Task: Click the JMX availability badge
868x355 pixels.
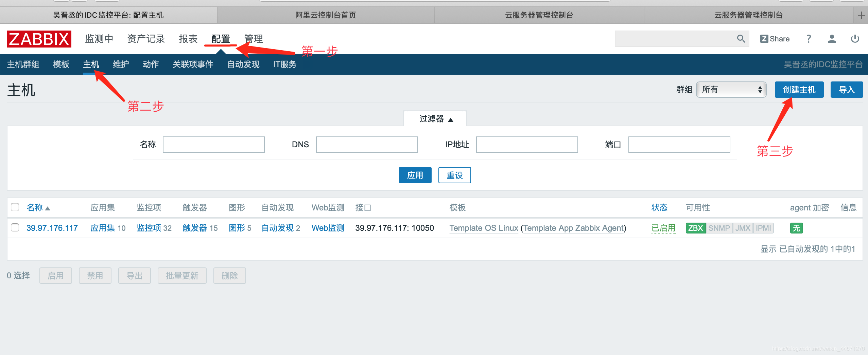Action: pyautogui.click(x=743, y=228)
